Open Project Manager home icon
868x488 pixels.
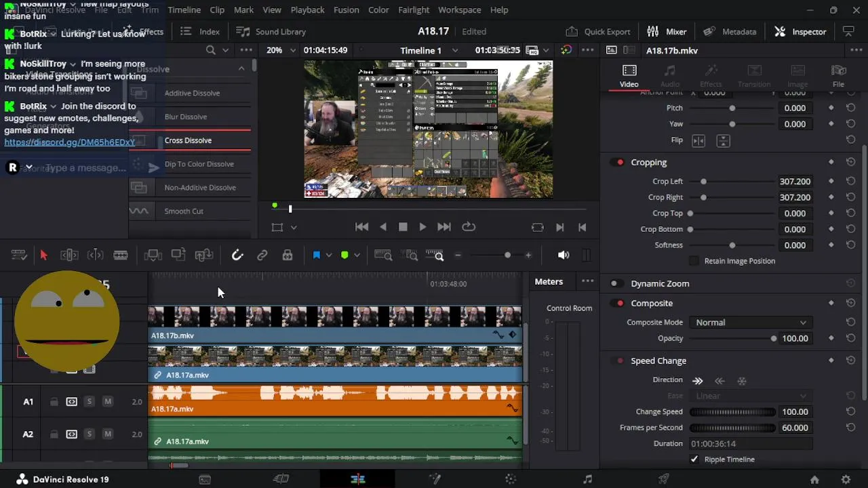814,479
